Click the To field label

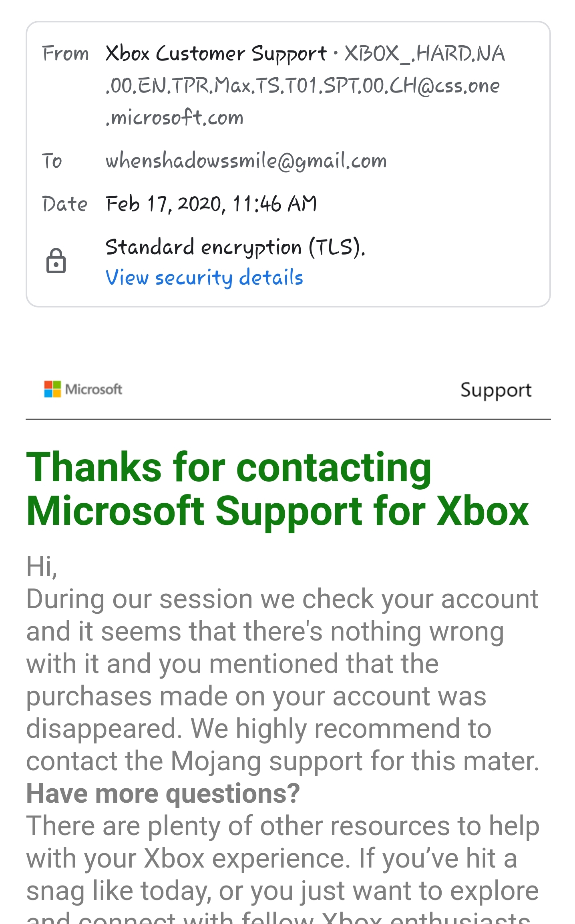(x=52, y=161)
